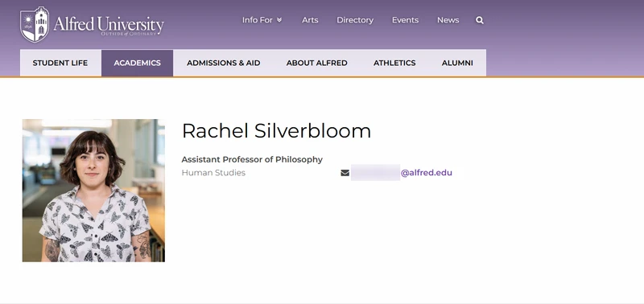Click the search magnifier icon

(x=479, y=20)
